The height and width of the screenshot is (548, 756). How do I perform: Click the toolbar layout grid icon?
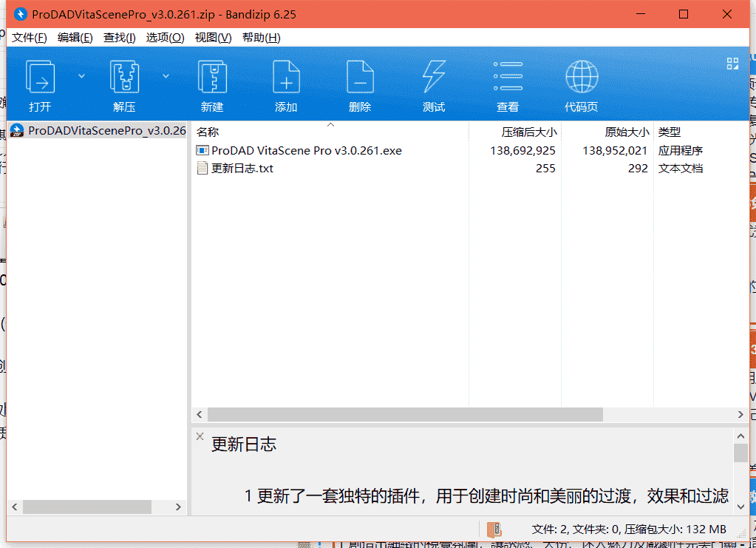pos(732,64)
